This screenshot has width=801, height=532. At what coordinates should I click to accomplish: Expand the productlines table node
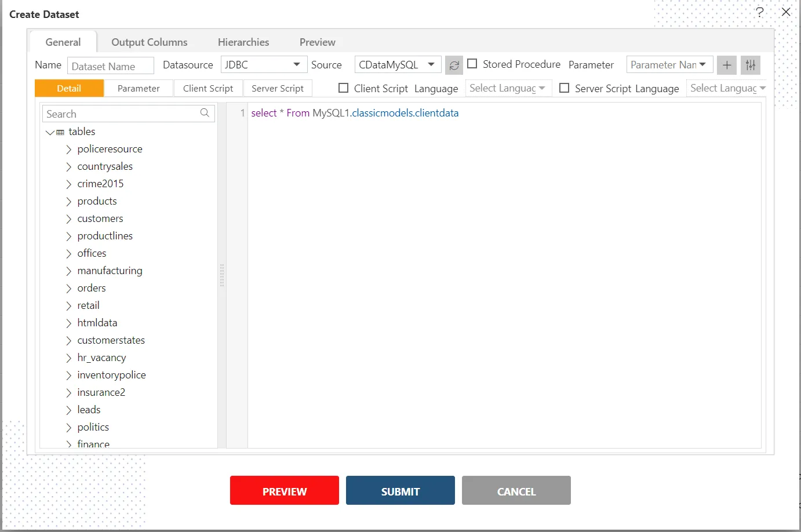[x=69, y=236]
